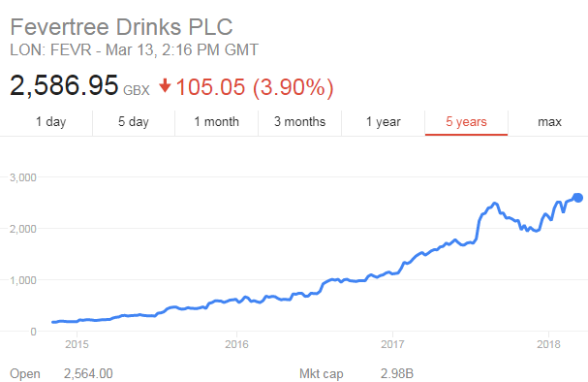
Task: Select the 3 months tab
Action: 299,122
